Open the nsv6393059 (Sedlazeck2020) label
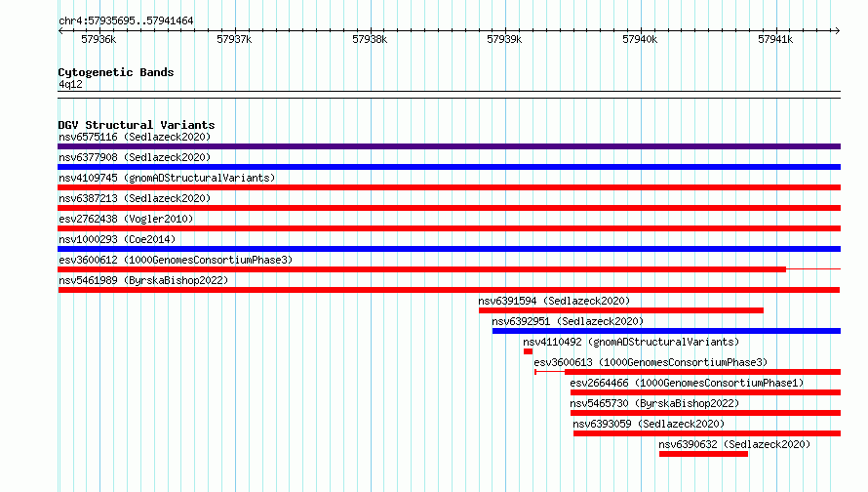 [x=649, y=424]
